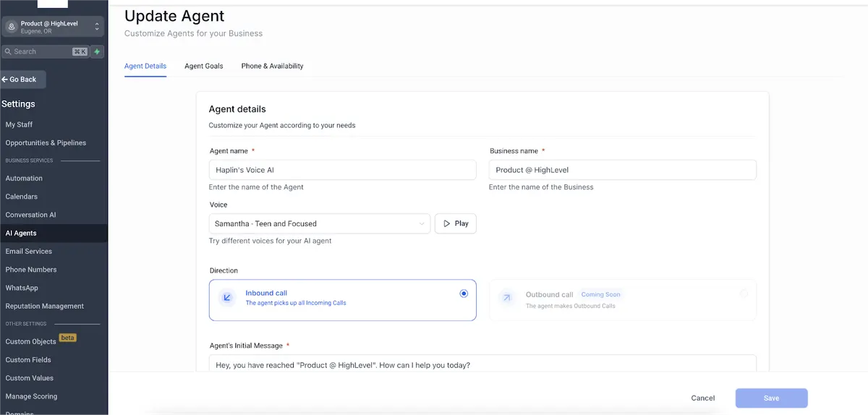868x415 pixels.
Task: Switch to the Agent Details tab
Action: click(145, 66)
